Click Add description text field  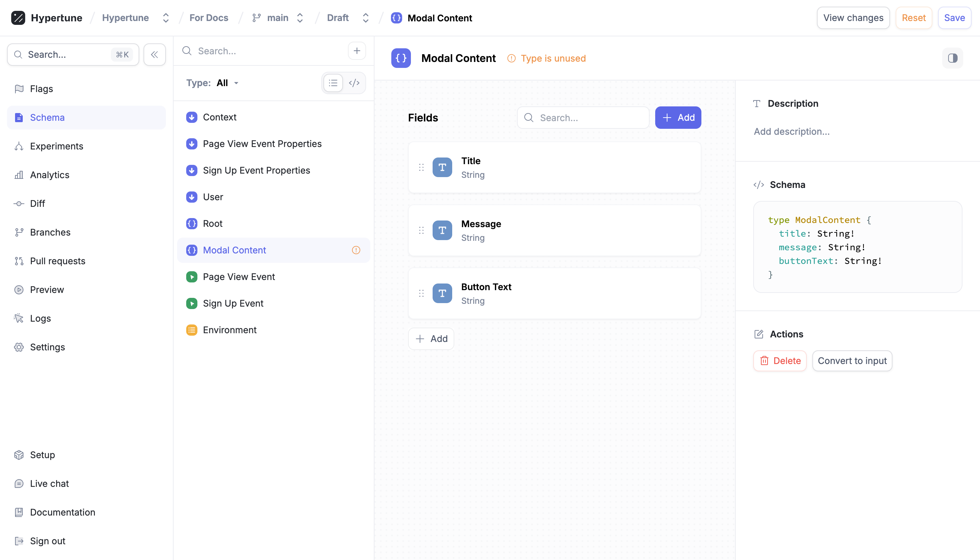click(792, 132)
